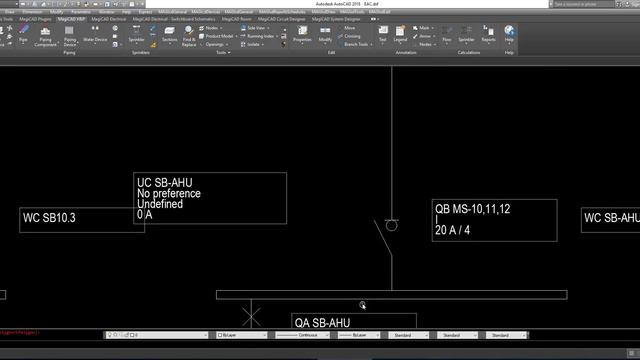Open the Flow calculation tool
The width and height of the screenshot is (640, 360).
coord(447,34)
